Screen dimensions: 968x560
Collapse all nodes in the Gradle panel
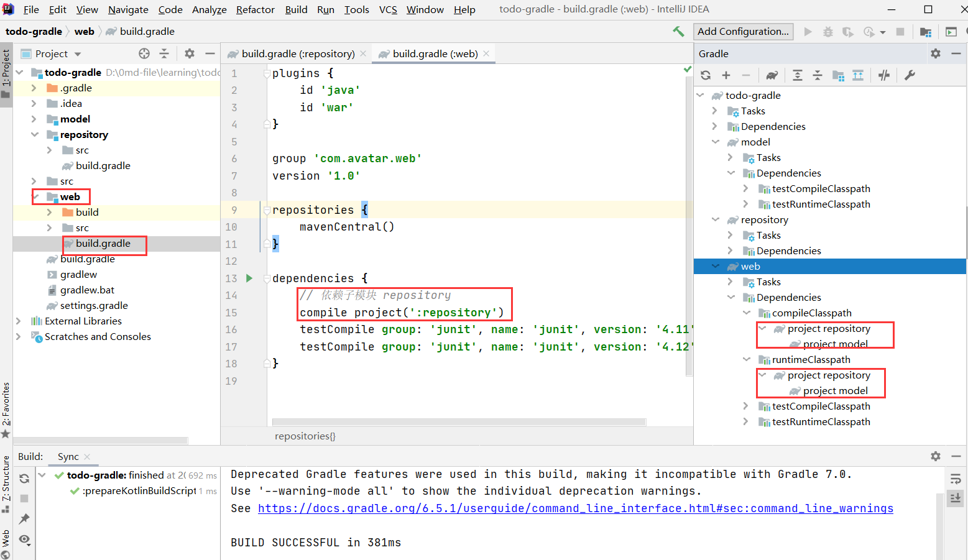[x=817, y=75]
